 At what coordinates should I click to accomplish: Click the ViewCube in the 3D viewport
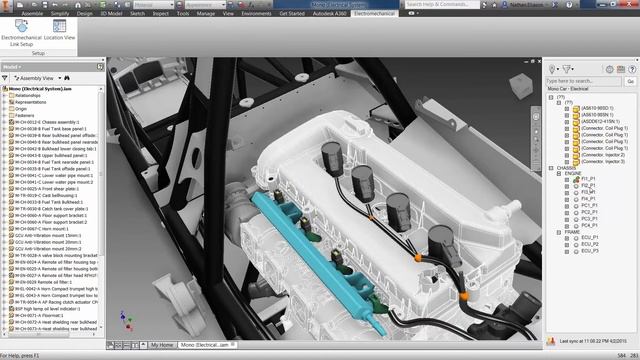tap(521, 86)
